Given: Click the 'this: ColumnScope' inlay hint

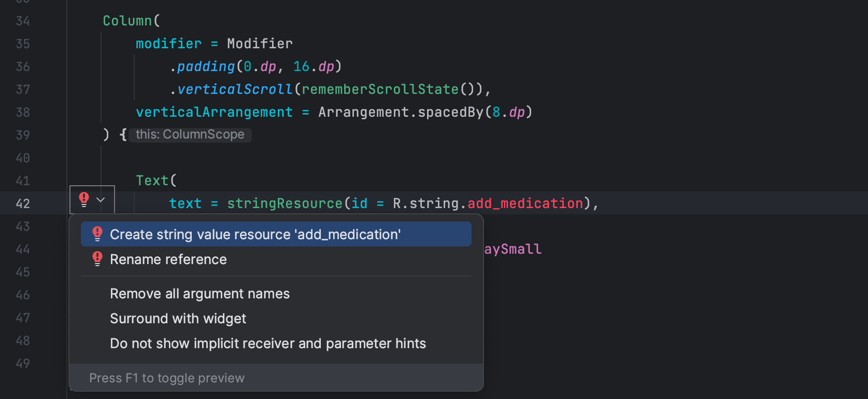Looking at the screenshot, I should (x=190, y=135).
